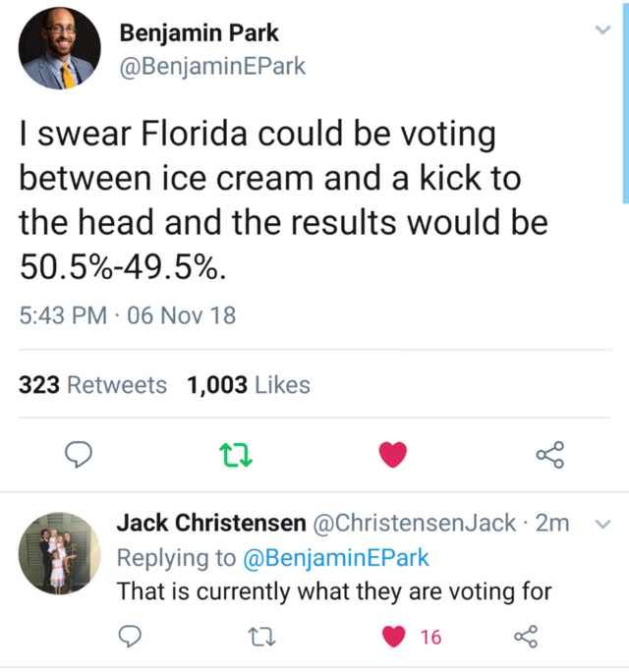Open Benjamin Park display name

click(199, 32)
